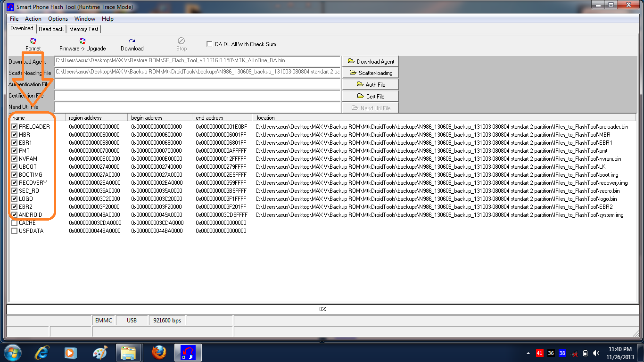
Task: Click the volume speaker tray icon
Action: click(x=597, y=353)
